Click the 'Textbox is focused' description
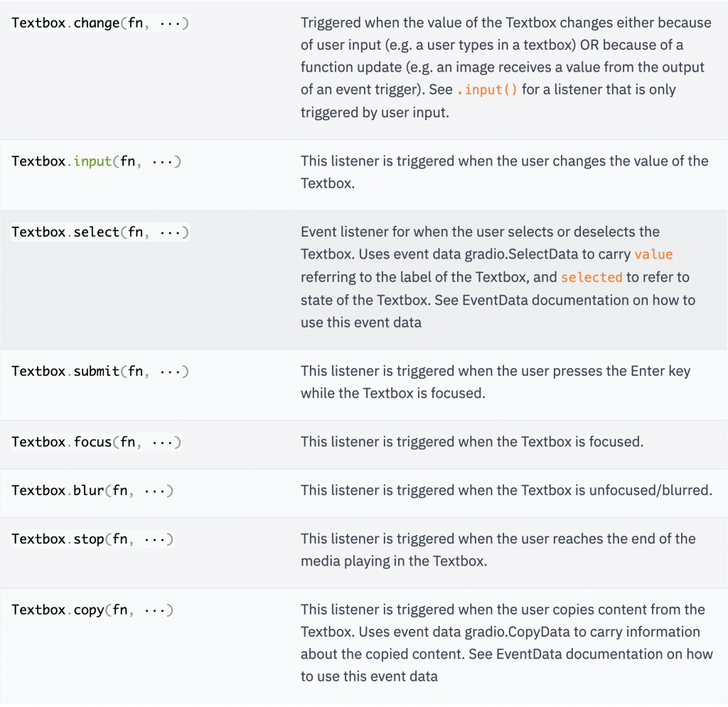This screenshot has height=707, width=728. point(472,442)
